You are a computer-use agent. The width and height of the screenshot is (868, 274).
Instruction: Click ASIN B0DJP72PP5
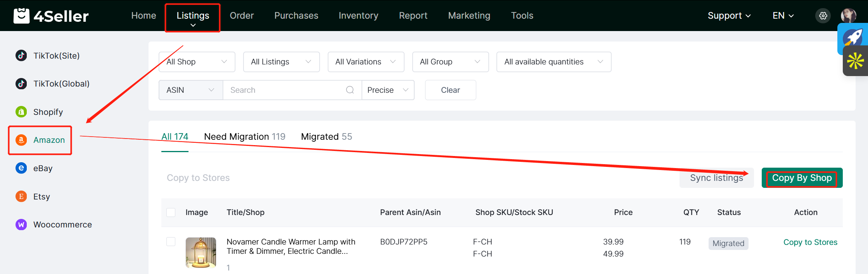(x=404, y=242)
